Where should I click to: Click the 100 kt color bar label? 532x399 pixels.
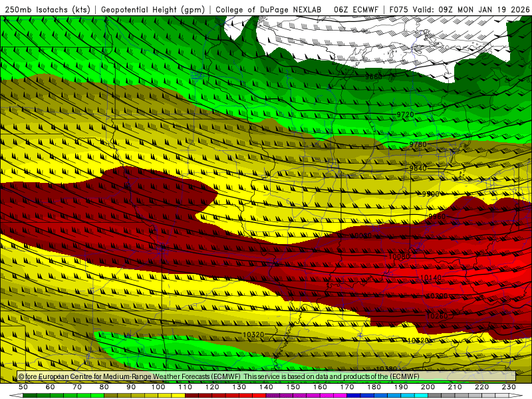[x=158, y=387]
